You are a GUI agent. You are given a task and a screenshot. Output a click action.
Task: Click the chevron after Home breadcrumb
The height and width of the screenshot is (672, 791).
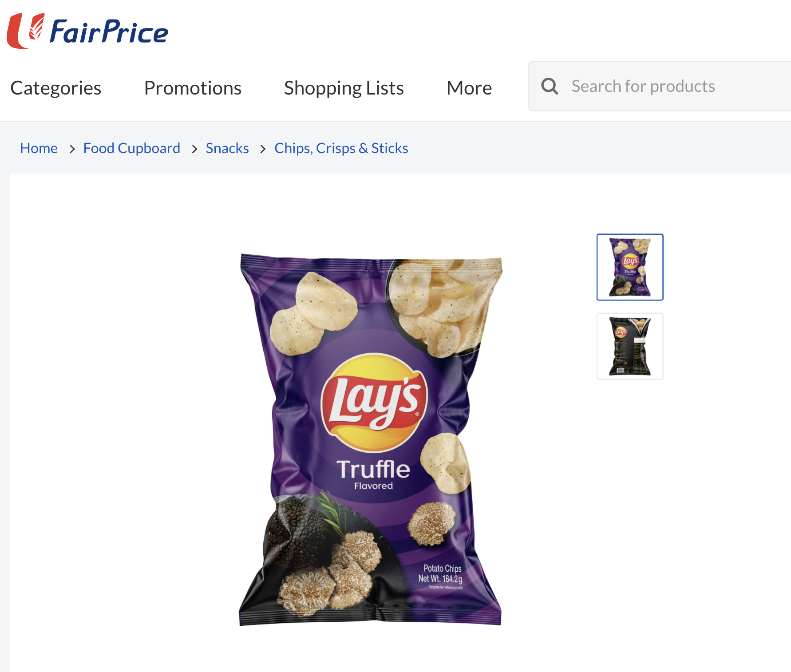click(72, 149)
